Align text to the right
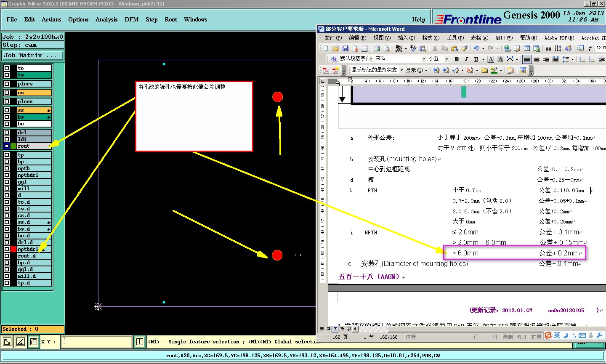The image size is (606, 364). click(x=546, y=59)
